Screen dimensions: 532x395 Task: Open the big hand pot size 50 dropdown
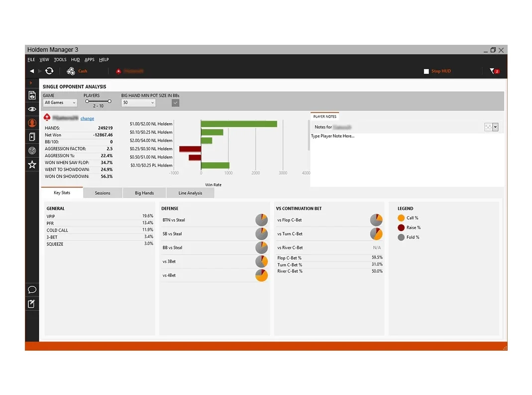pos(138,103)
